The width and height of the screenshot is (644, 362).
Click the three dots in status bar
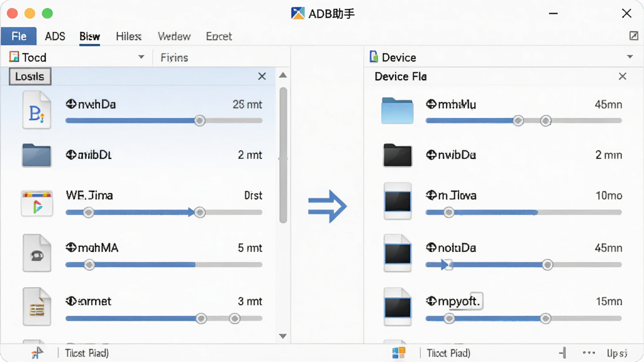click(589, 353)
